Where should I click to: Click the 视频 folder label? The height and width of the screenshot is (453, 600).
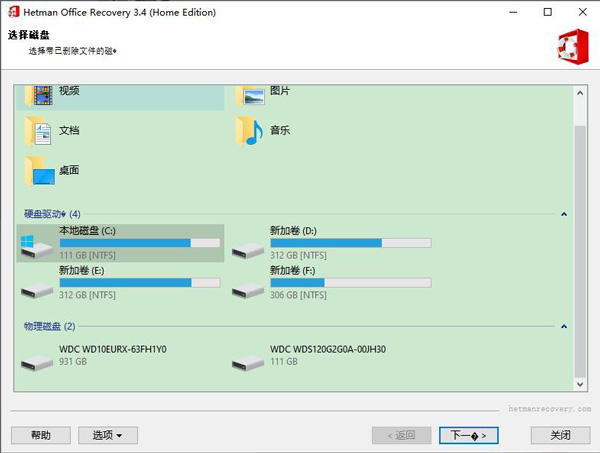coord(69,91)
